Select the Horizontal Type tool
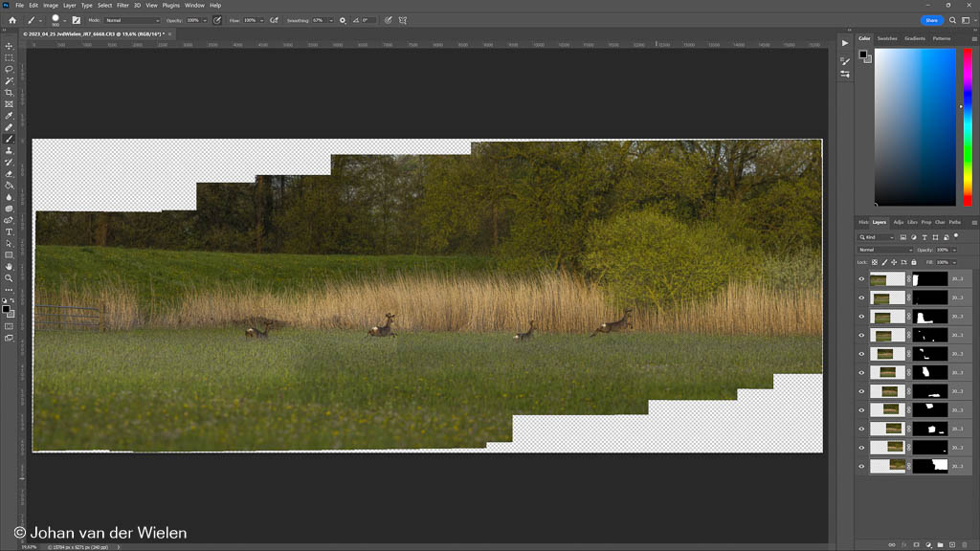Viewport: 980px width, 551px height. [10, 231]
